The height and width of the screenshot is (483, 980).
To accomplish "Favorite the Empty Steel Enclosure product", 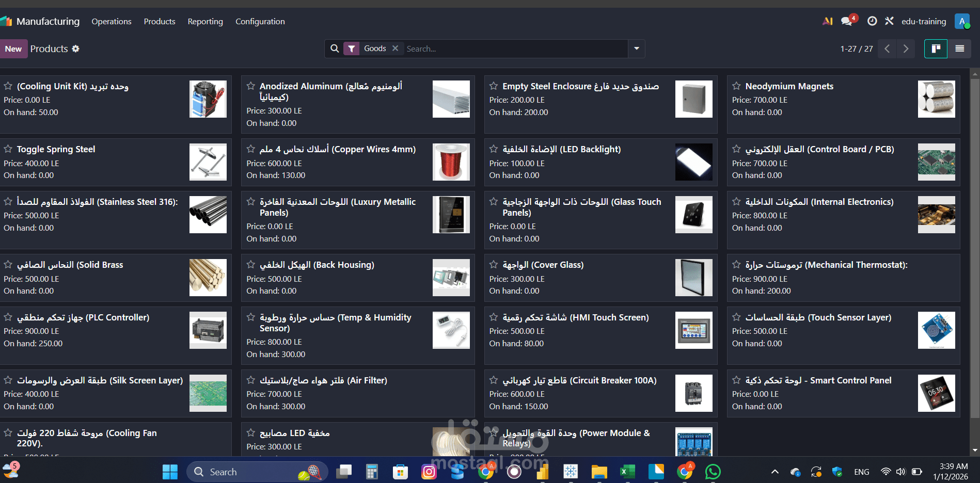I will [x=494, y=86].
